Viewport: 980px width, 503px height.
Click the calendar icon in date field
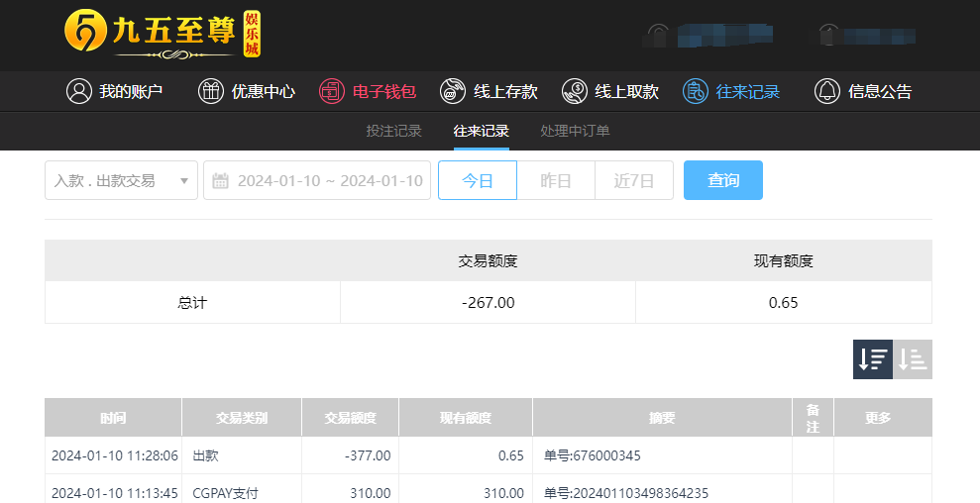tap(220, 180)
